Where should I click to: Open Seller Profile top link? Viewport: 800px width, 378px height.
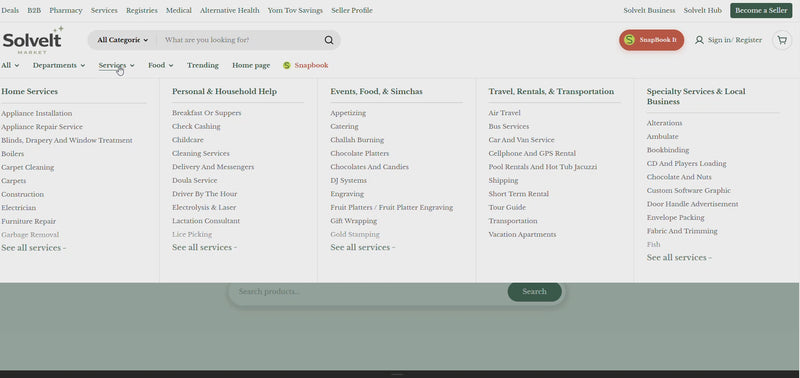[352, 10]
